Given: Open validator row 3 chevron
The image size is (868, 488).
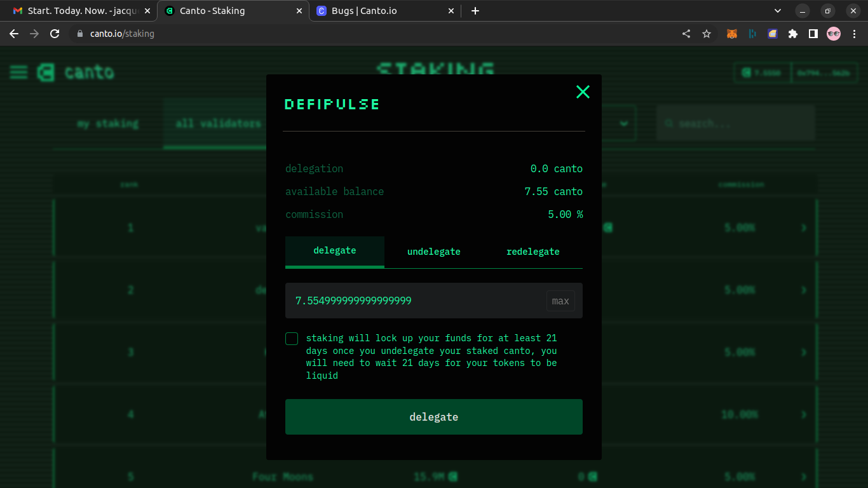Looking at the screenshot, I should click(804, 352).
